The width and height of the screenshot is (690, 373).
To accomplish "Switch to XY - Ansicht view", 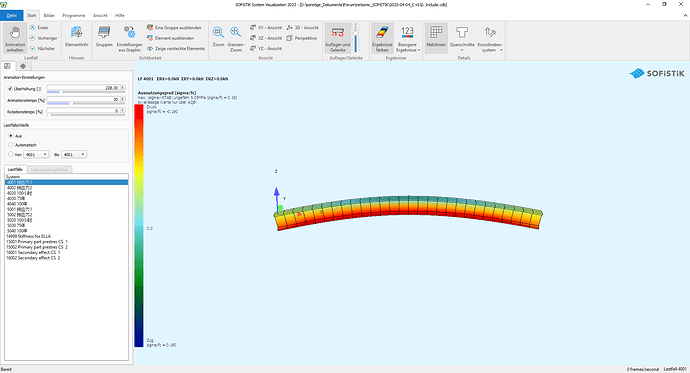I will pyautogui.click(x=266, y=28).
